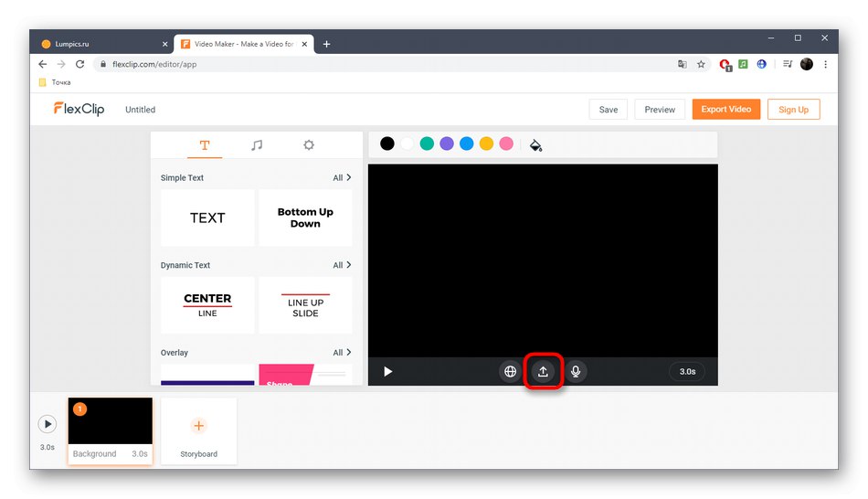Pick the green color swatch

(x=427, y=144)
